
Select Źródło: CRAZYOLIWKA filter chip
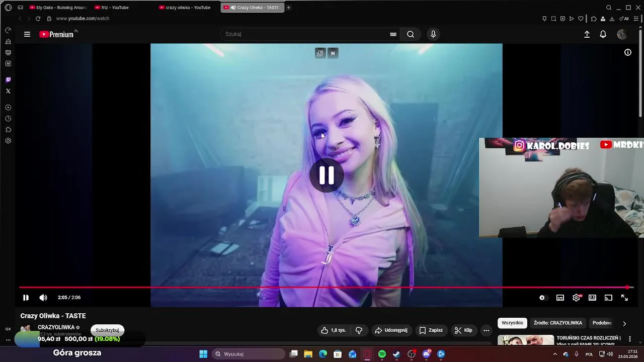pyautogui.click(x=557, y=323)
